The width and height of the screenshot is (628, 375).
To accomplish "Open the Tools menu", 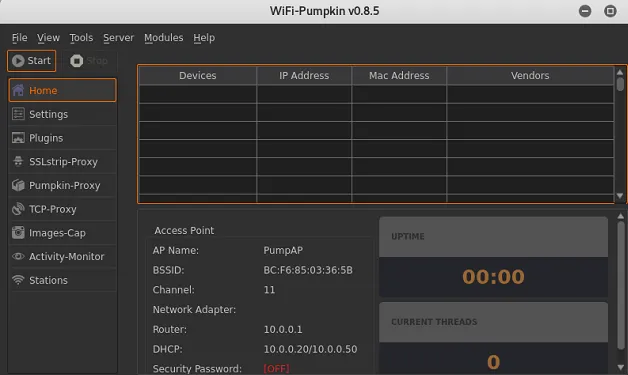I will pos(81,38).
